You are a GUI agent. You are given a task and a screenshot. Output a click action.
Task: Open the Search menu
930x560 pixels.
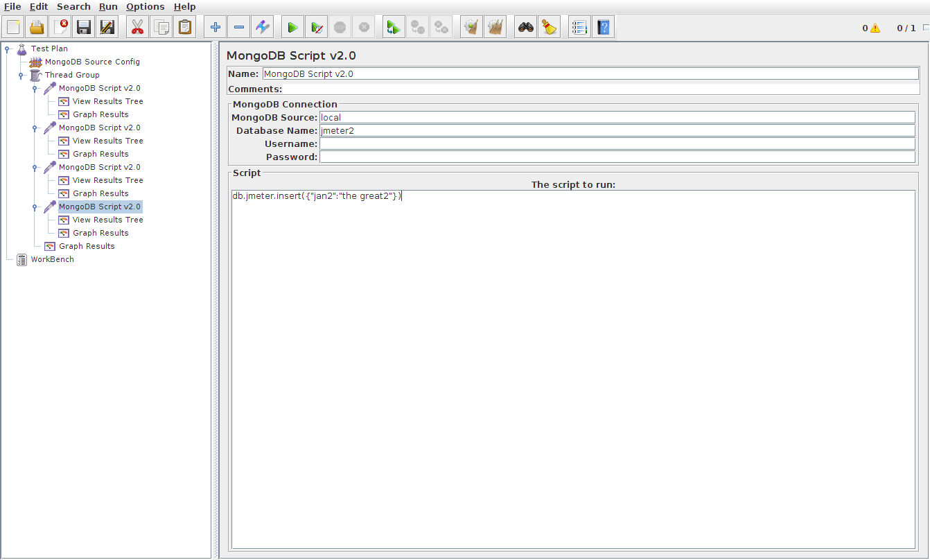(73, 6)
